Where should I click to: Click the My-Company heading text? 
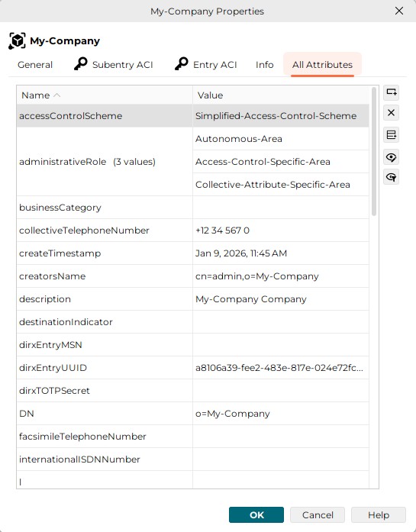(65, 41)
